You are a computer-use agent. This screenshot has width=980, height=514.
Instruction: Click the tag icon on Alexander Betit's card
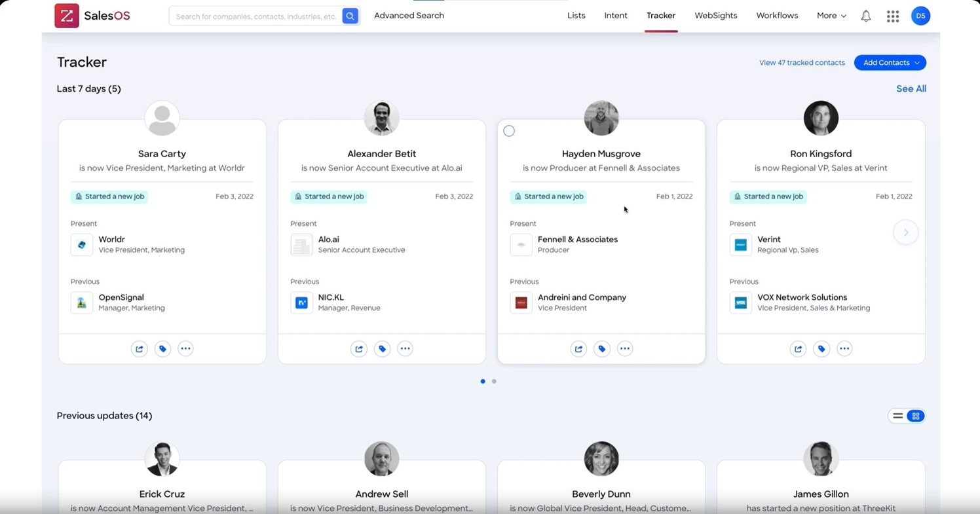point(382,348)
